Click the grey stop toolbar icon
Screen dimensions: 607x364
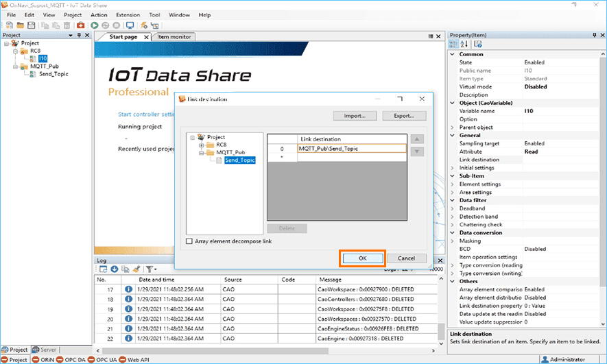click(x=116, y=25)
